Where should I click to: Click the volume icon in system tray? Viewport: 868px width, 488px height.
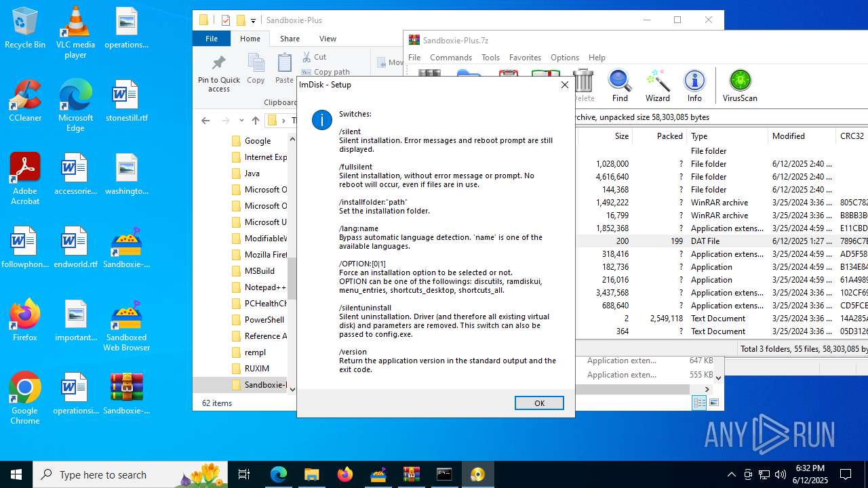(x=781, y=474)
